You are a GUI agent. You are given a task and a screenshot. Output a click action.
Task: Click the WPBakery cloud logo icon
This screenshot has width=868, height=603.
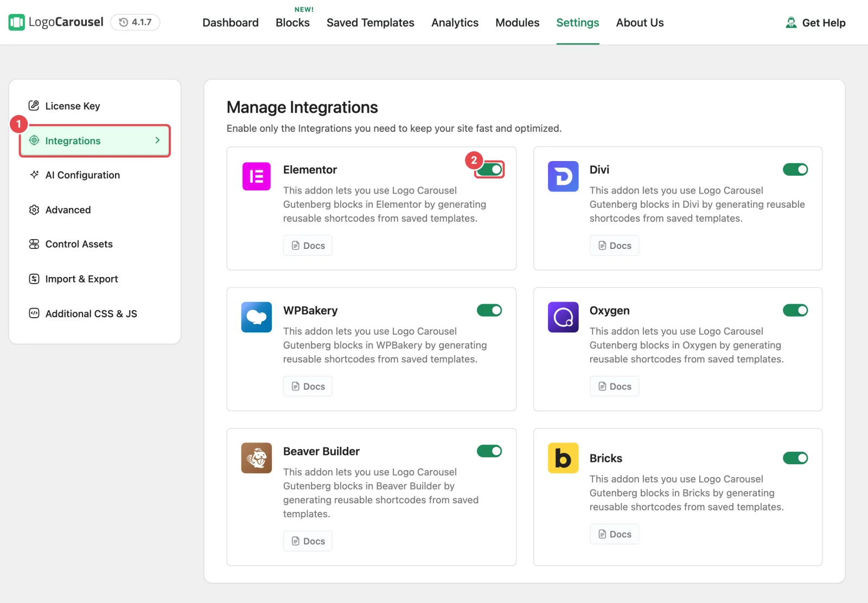(x=257, y=317)
